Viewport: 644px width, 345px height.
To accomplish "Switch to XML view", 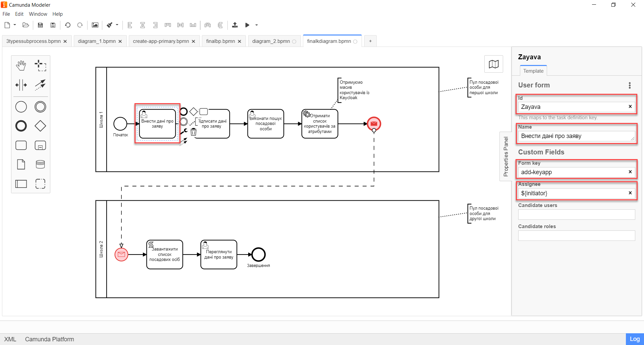I will point(10,339).
